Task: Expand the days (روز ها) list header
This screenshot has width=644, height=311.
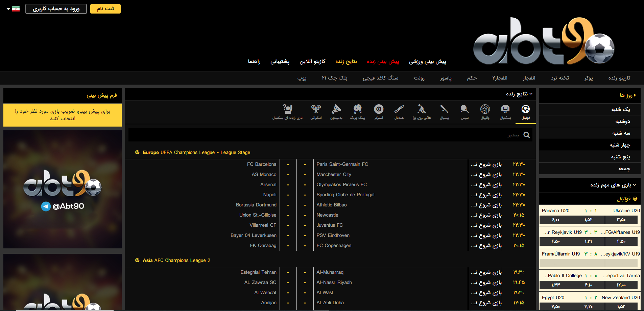Action: point(627,95)
